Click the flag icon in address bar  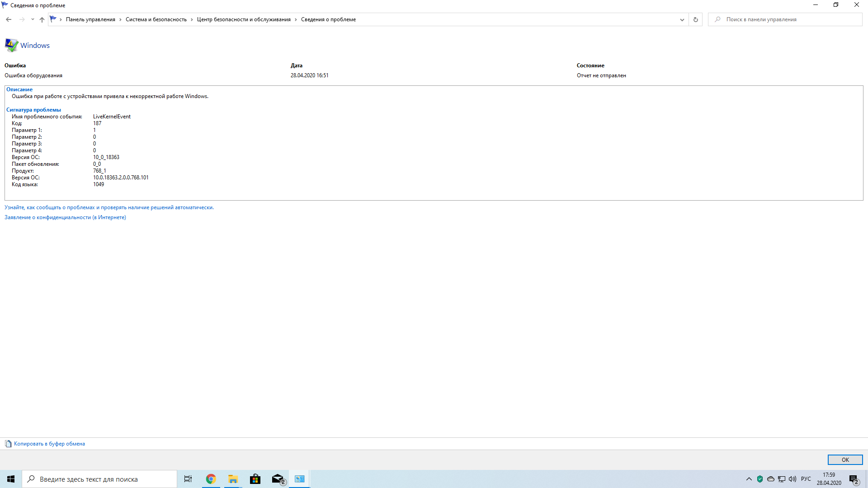pyautogui.click(x=53, y=19)
